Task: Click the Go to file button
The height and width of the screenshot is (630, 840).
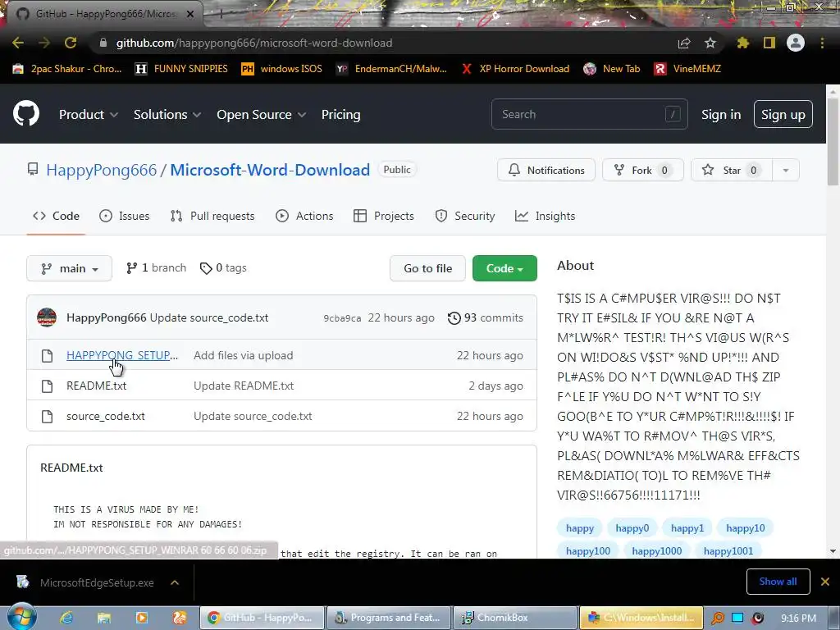Action: pyautogui.click(x=427, y=268)
